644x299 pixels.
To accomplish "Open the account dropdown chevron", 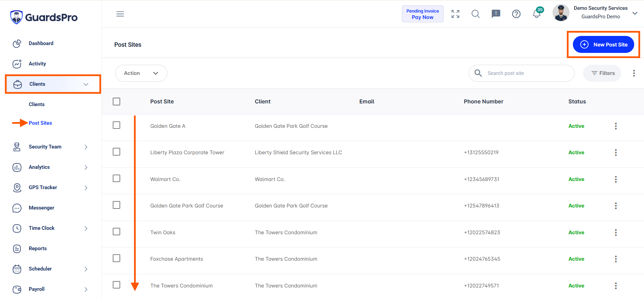I will [635, 13].
